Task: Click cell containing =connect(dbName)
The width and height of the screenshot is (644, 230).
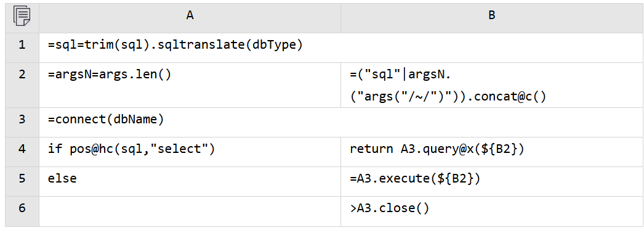Action: pos(190,122)
